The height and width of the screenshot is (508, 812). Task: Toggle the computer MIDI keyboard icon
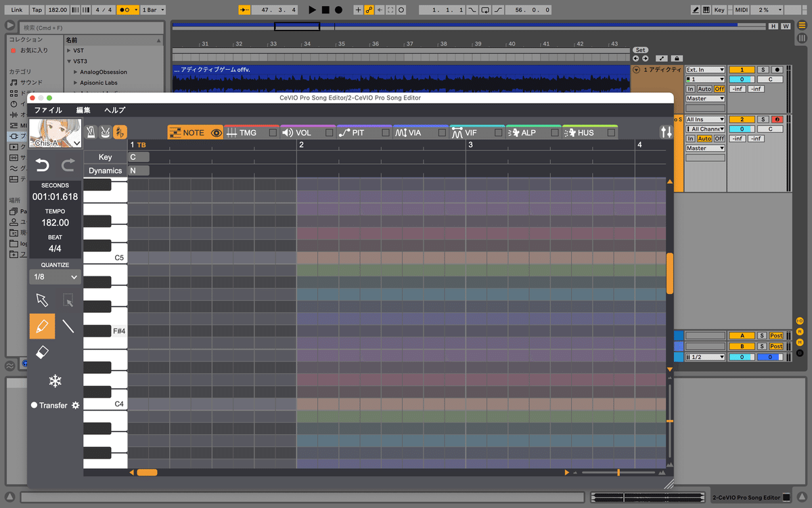[706, 10]
